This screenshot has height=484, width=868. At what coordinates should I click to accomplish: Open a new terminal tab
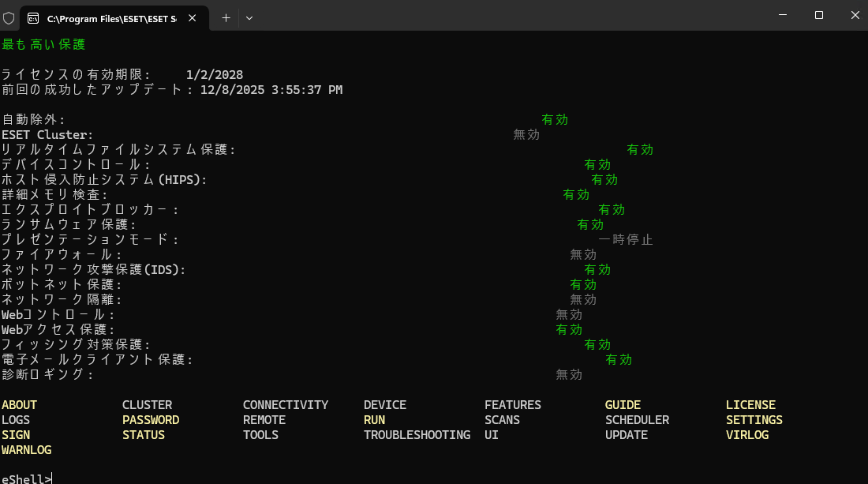[226, 18]
